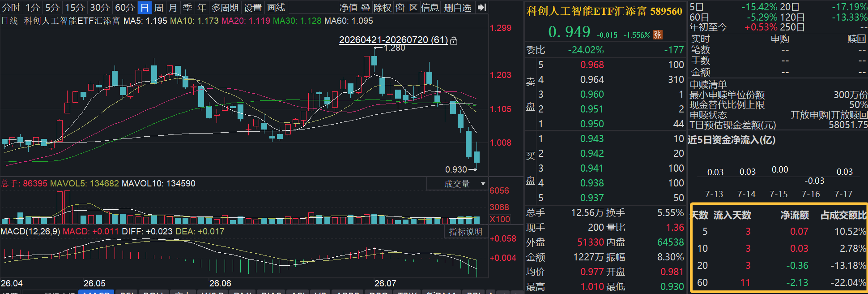The width and height of the screenshot is (868, 294).
Task: Show the 信息 info markers
Action: 430,8
